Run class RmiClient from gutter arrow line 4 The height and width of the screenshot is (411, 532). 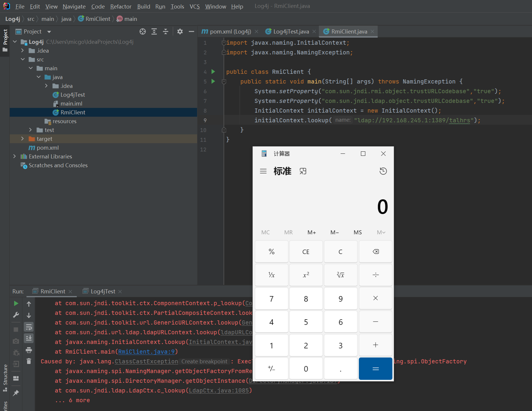coord(213,71)
